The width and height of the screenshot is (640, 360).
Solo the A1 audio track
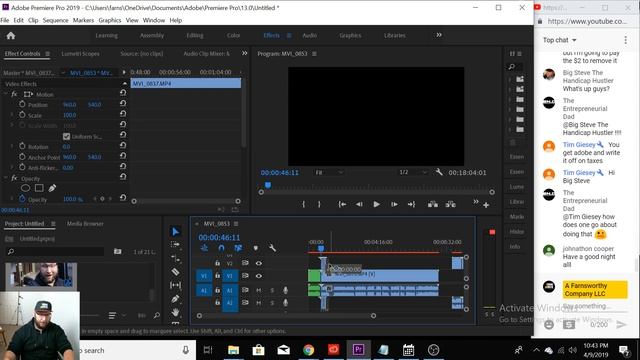(x=272, y=290)
